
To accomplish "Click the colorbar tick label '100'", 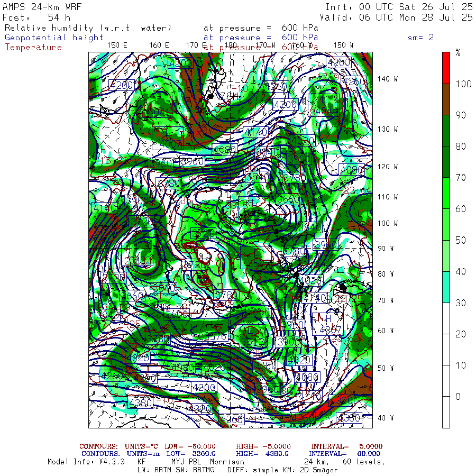I will pyautogui.click(x=463, y=84).
